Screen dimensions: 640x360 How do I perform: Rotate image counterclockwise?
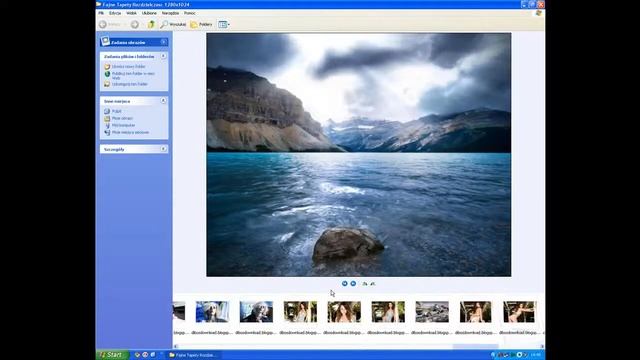click(x=373, y=284)
